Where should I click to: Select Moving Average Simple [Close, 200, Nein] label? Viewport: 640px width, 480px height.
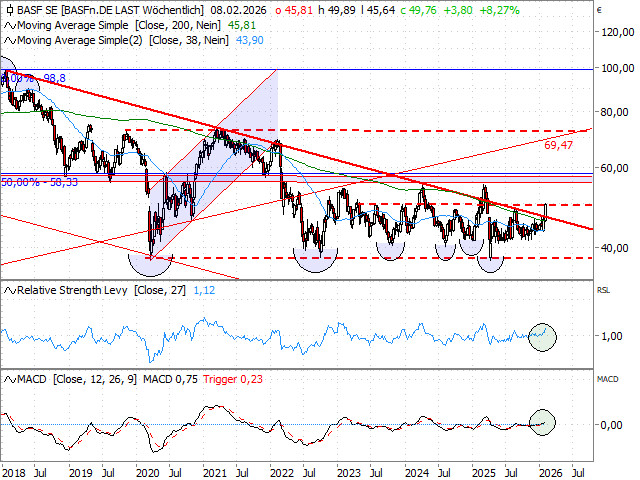[119, 26]
